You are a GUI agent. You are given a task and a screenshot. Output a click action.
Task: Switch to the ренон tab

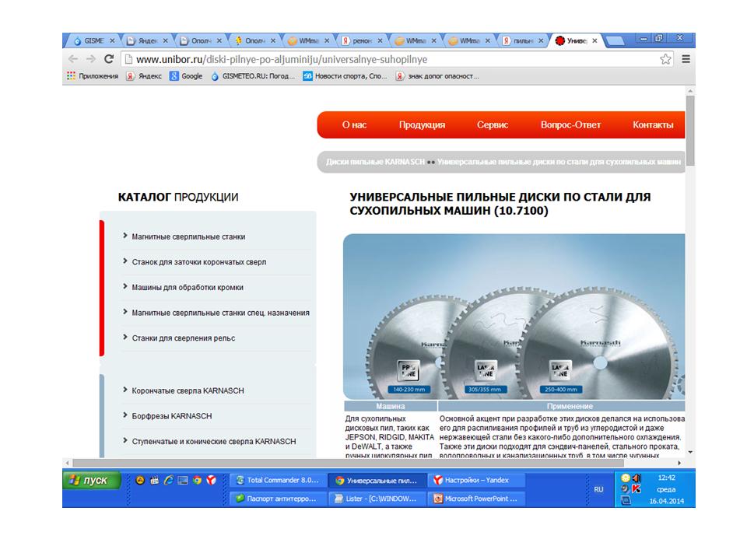[x=362, y=41]
